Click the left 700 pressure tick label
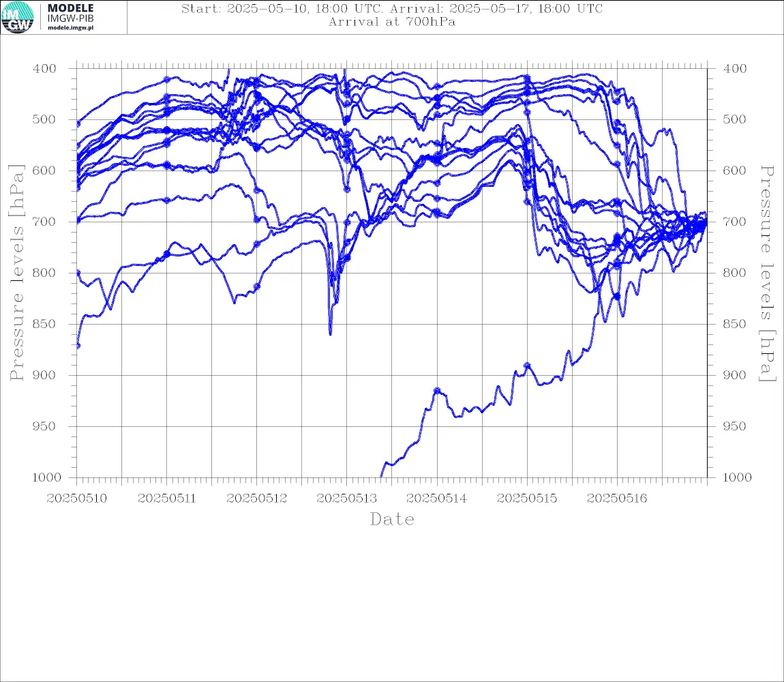 (x=44, y=222)
